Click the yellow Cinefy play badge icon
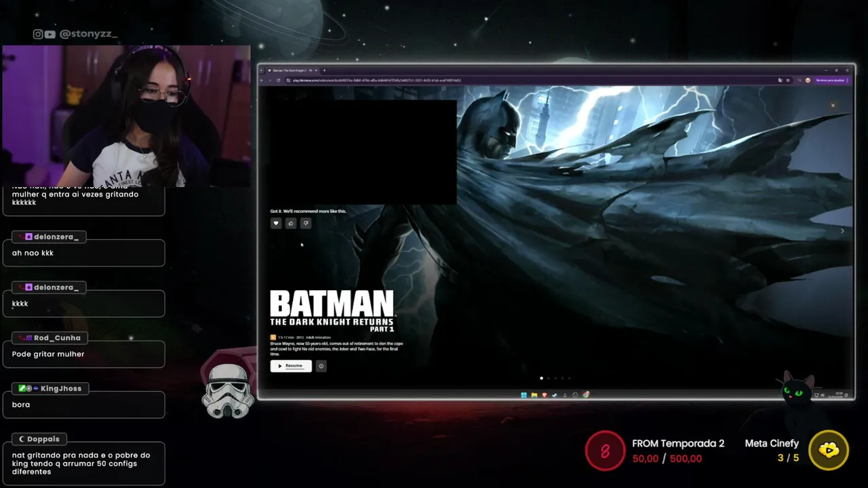This screenshot has width=868, height=488. [829, 450]
